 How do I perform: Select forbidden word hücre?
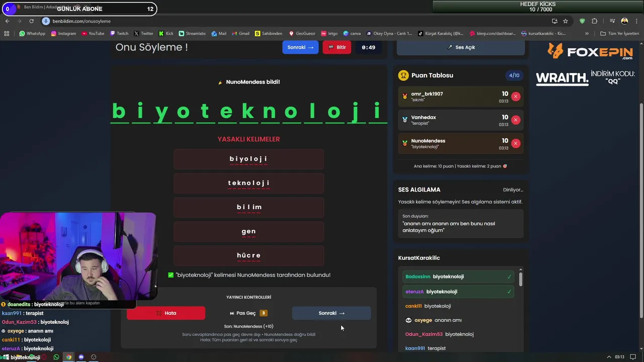(249, 255)
